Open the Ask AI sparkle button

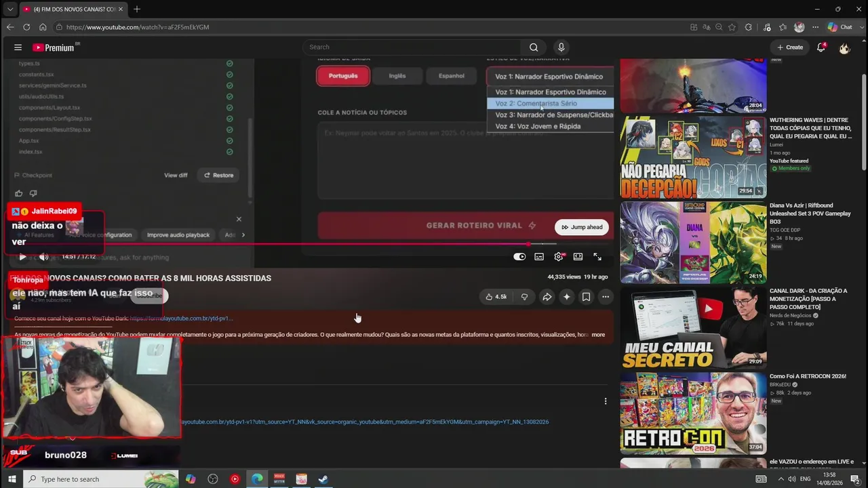(x=567, y=297)
